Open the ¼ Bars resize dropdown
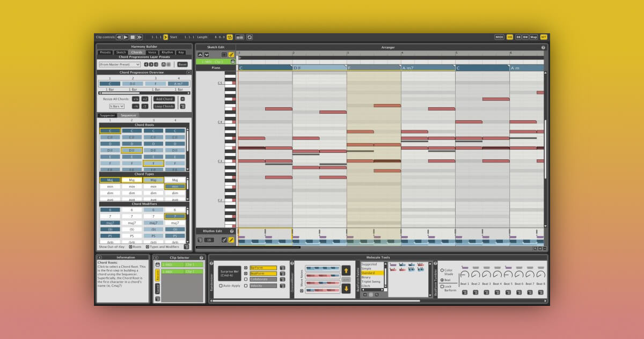 117,106
